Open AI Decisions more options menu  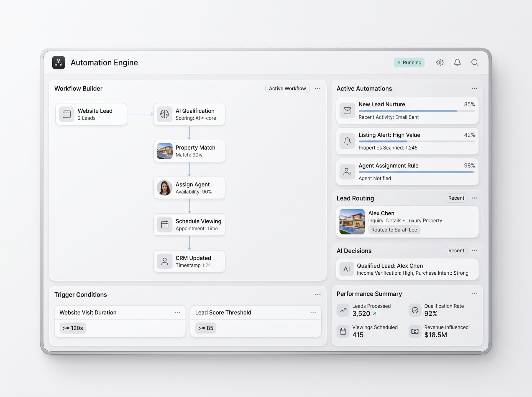click(475, 251)
